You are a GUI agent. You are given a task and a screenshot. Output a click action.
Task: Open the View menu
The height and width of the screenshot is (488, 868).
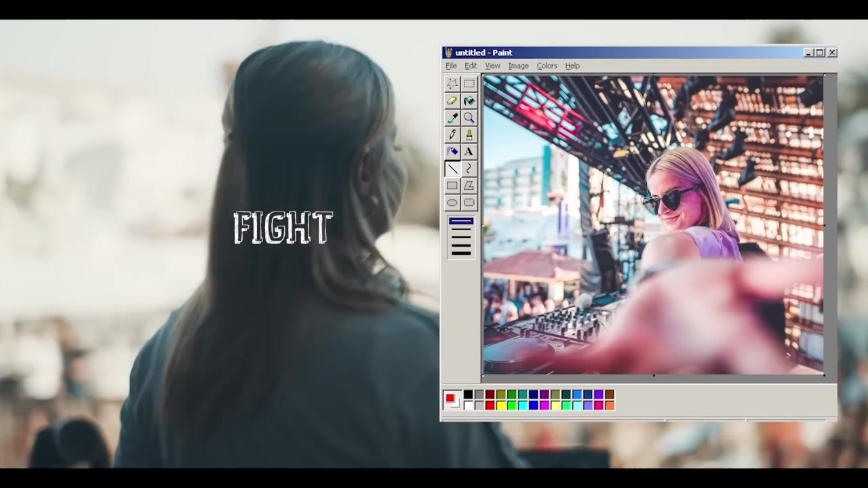[x=492, y=66]
